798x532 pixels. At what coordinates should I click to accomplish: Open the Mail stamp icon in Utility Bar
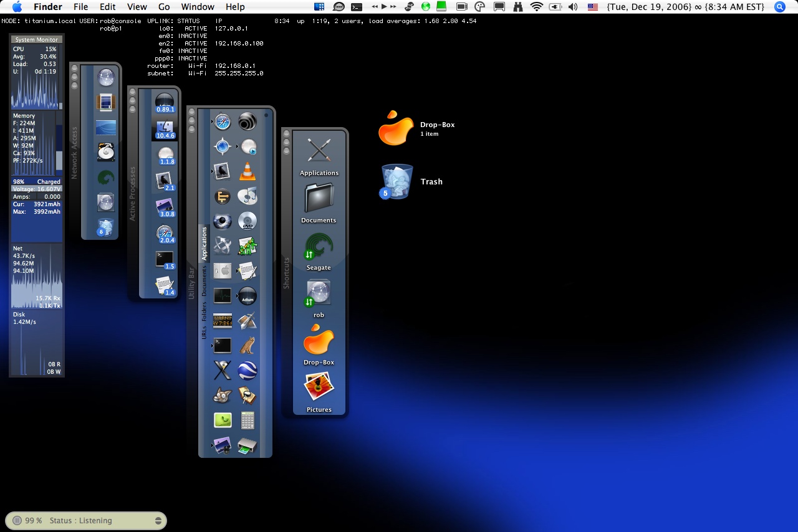pyautogui.click(x=223, y=171)
